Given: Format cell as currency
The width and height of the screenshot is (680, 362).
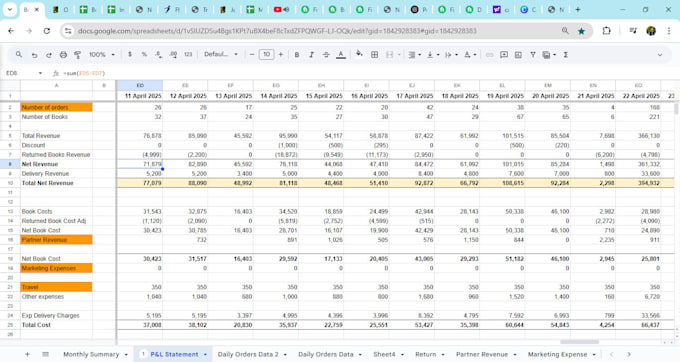Looking at the screenshot, I should click(130, 55).
